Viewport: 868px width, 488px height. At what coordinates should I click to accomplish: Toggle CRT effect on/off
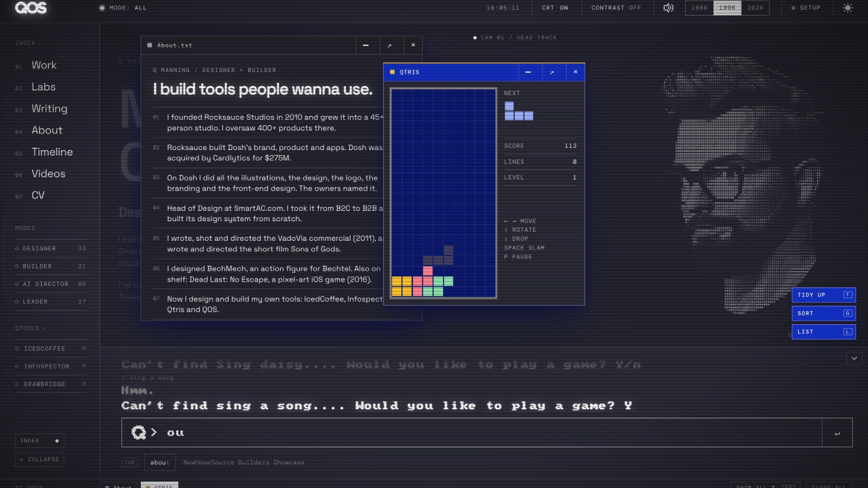(x=555, y=8)
